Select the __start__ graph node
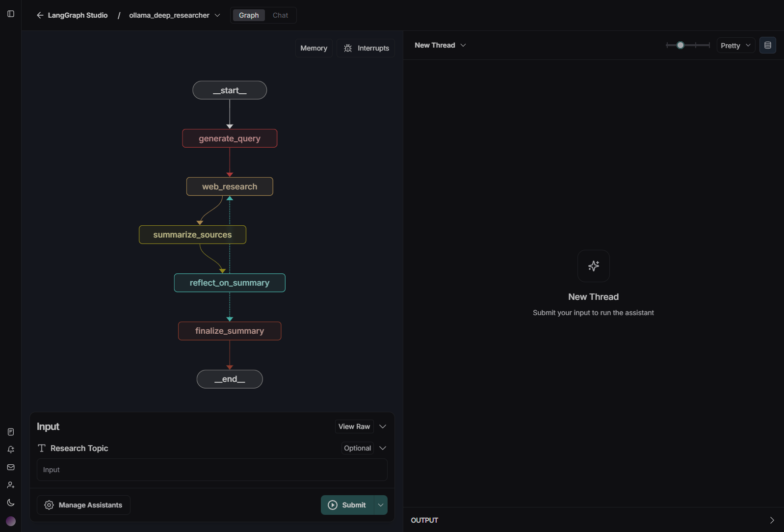Image resolution: width=784 pixels, height=532 pixels. pos(230,90)
